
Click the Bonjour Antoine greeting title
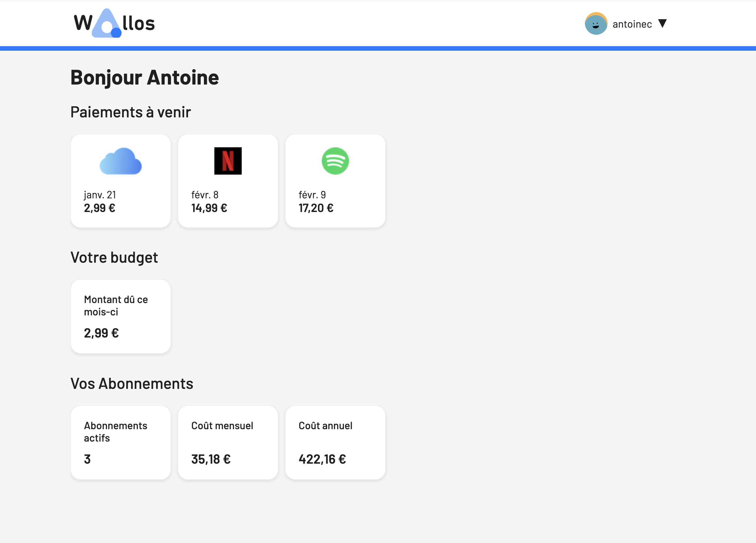pyautogui.click(x=144, y=78)
